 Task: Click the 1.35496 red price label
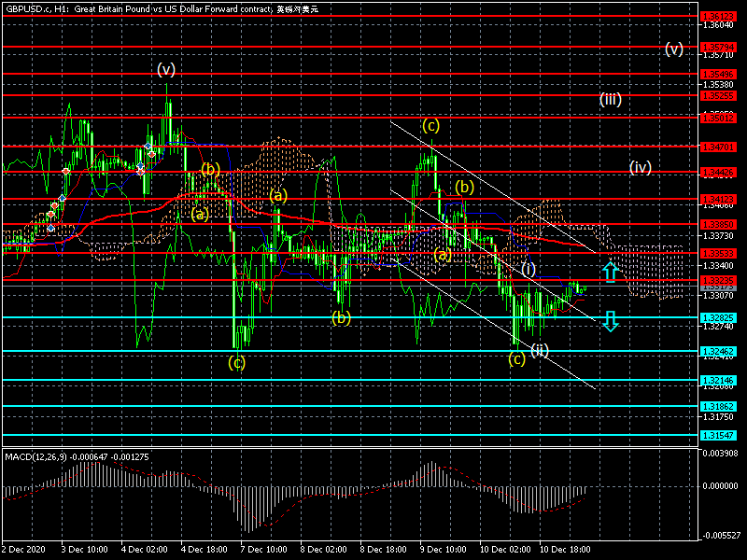718,75
